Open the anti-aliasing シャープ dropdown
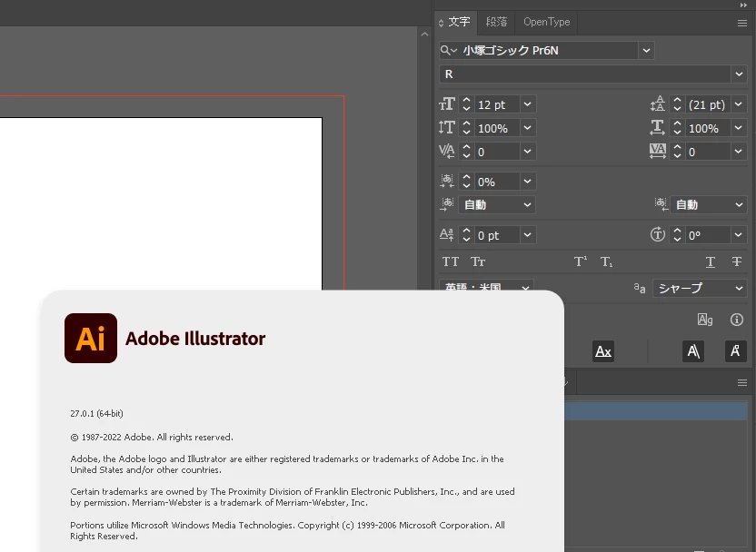The image size is (756, 552). point(700,288)
